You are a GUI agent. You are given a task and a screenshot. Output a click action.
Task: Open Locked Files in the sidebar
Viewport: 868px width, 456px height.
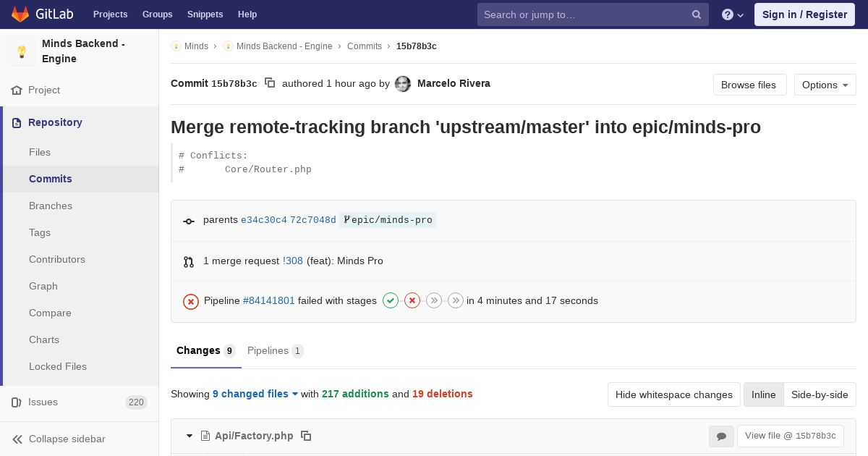(x=58, y=366)
